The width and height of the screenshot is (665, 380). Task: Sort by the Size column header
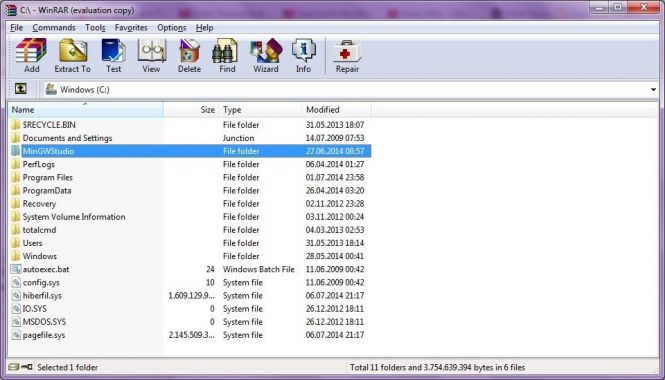(191, 110)
